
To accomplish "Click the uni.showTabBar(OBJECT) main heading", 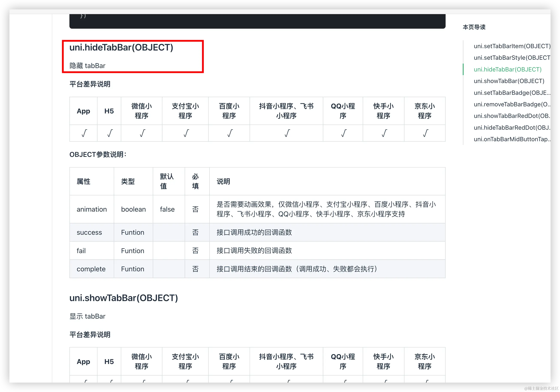I will [x=124, y=298].
